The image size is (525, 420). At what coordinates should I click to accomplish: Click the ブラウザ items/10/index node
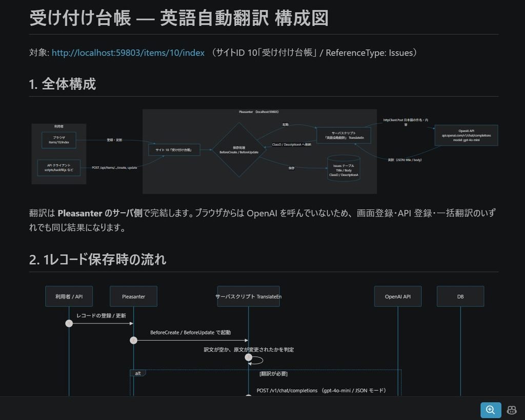tap(59, 139)
